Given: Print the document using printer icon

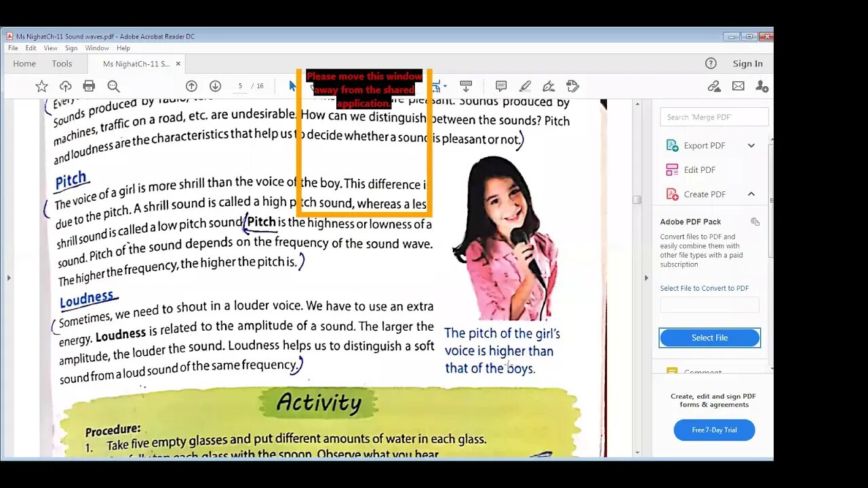Looking at the screenshot, I should tap(89, 86).
